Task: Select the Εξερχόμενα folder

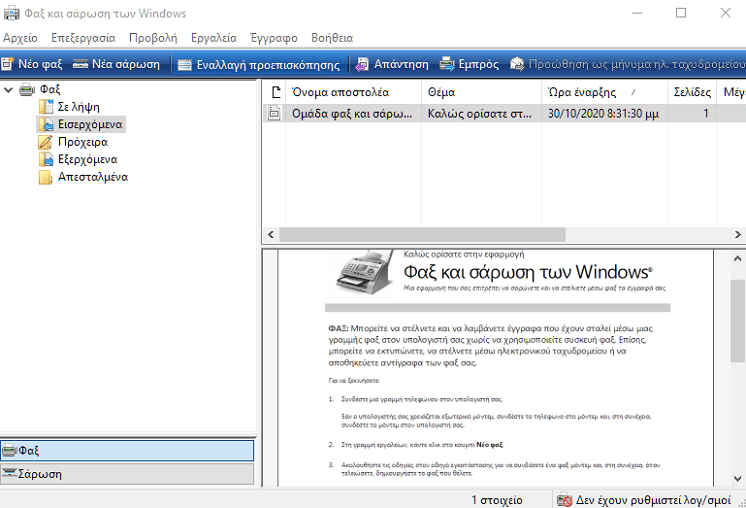Action: pos(88,160)
